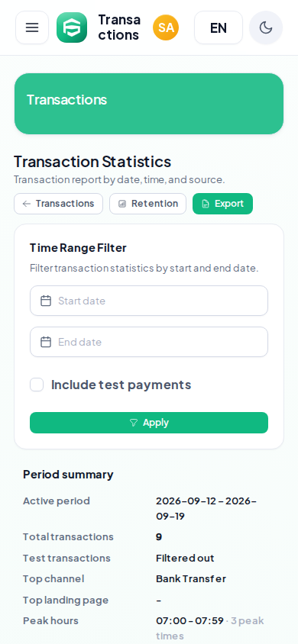Click the funnel icon on Apply
This screenshot has height=644, width=298.
133,423
